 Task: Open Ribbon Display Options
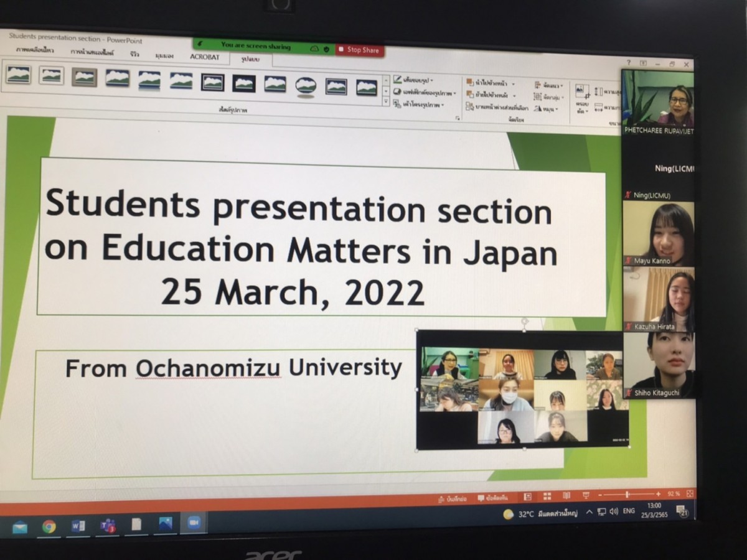tap(643, 63)
